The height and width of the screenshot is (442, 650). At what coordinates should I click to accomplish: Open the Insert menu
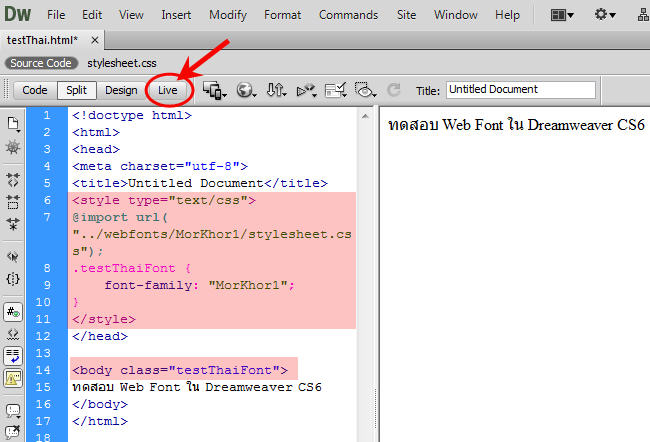pyautogui.click(x=176, y=15)
